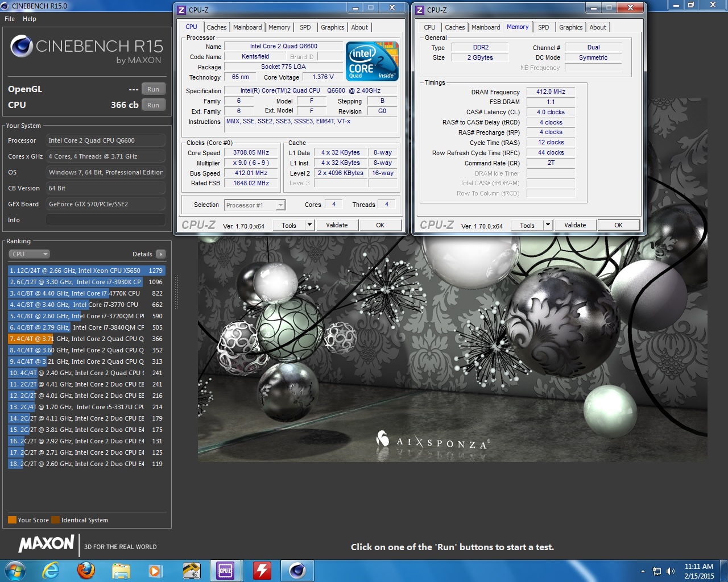Click Validate in left CPU-Z window
This screenshot has height=582, width=728.
[x=337, y=225]
